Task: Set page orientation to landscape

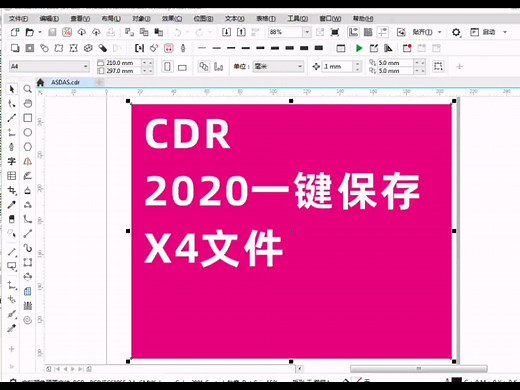Action: pos(182,67)
